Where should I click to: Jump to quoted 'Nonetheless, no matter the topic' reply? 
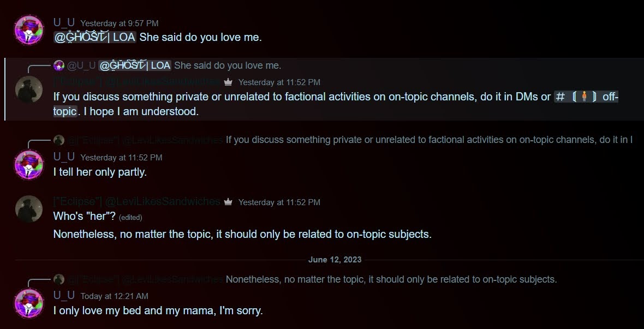click(391, 279)
